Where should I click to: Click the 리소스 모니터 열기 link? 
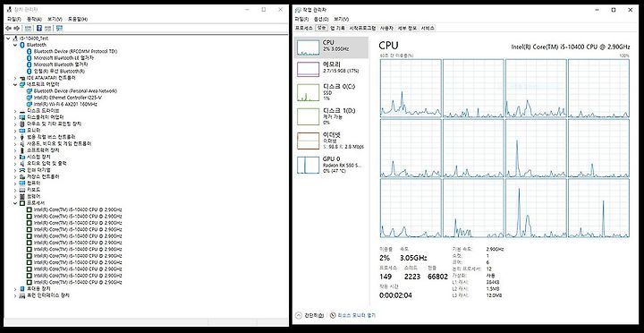click(356, 315)
